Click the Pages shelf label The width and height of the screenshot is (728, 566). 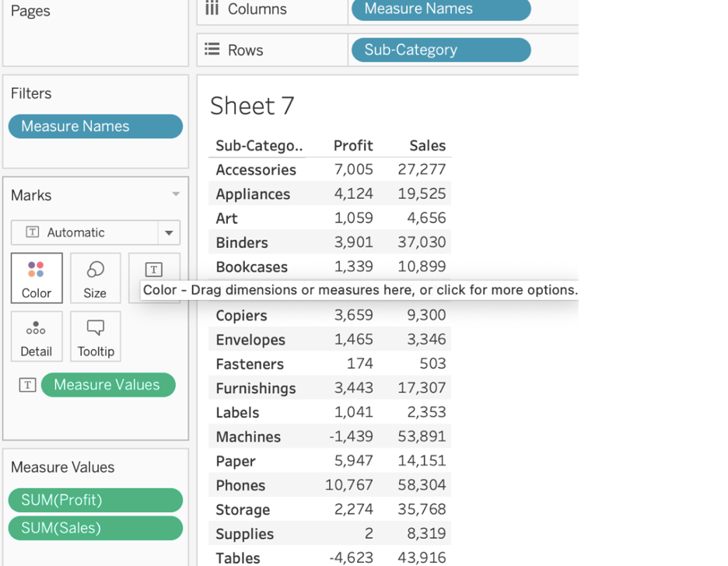pyautogui.click(x=30, y=11)
